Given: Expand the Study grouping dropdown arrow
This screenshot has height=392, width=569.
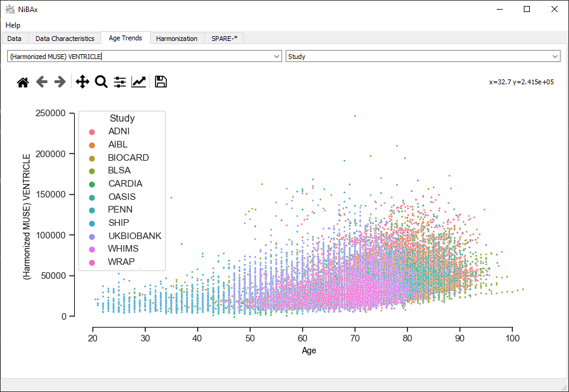Looking at the screenshot, I should [555, 57].
